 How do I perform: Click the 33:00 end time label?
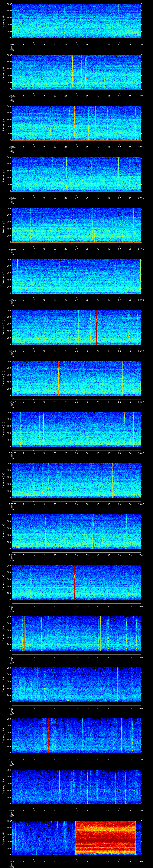(x=141, y=861)
